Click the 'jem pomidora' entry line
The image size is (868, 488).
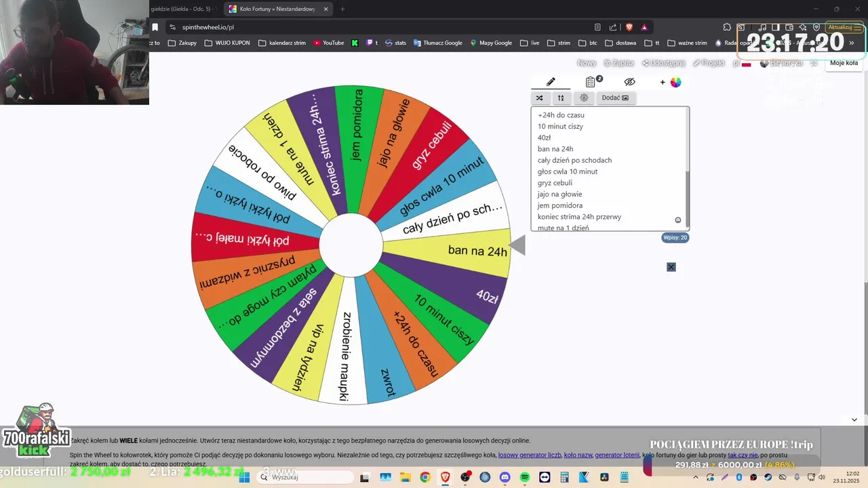[560, 205]
